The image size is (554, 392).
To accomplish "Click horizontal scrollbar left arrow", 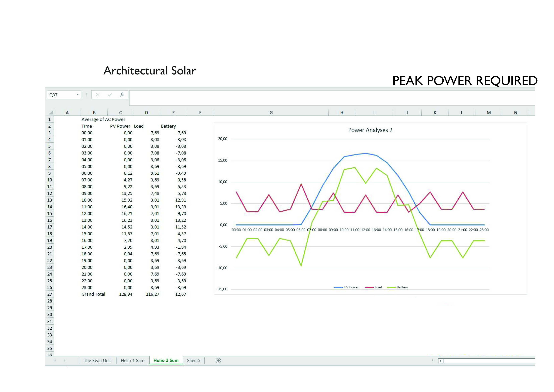I will [x=441, y=361].
